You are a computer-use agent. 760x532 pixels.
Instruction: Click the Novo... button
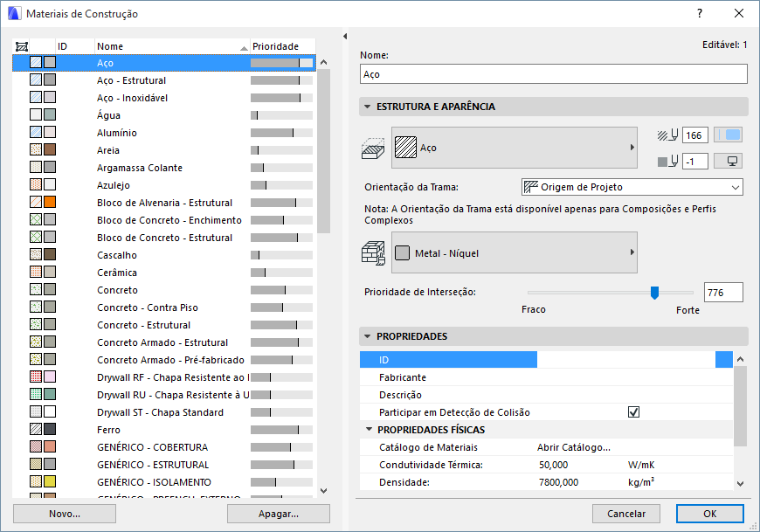65,514
